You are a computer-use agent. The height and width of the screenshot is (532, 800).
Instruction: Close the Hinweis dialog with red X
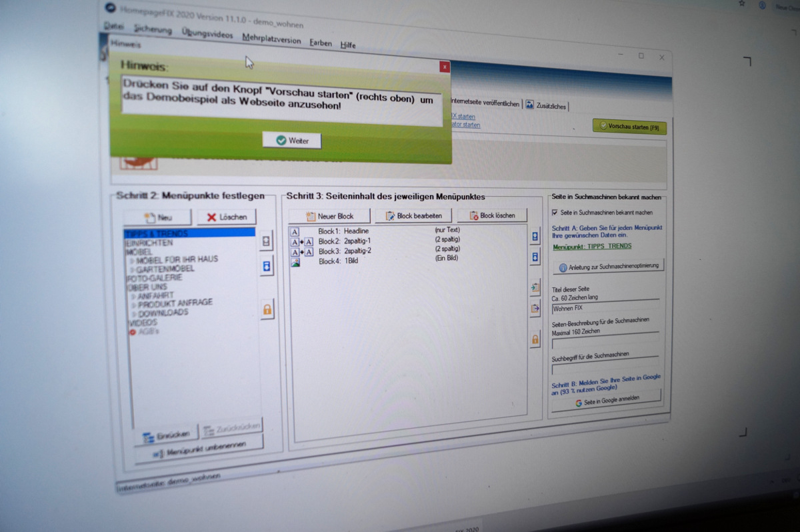tap(445, 67)
